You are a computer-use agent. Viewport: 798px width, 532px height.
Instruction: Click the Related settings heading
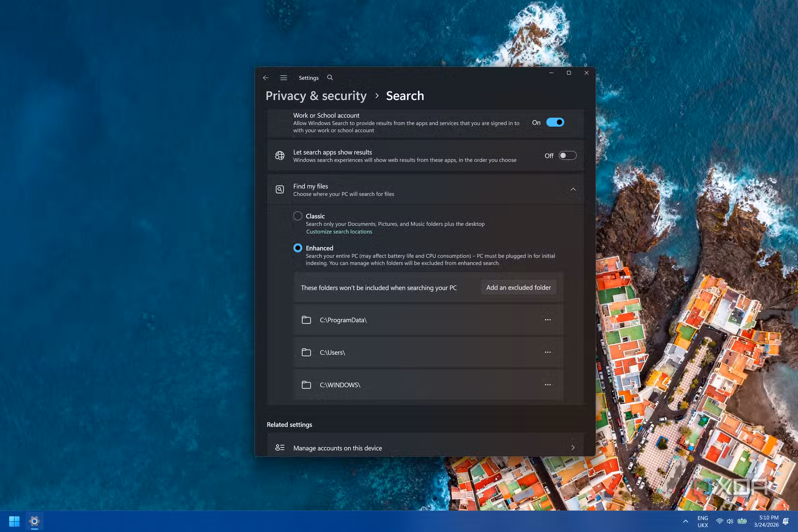[289, 425]
